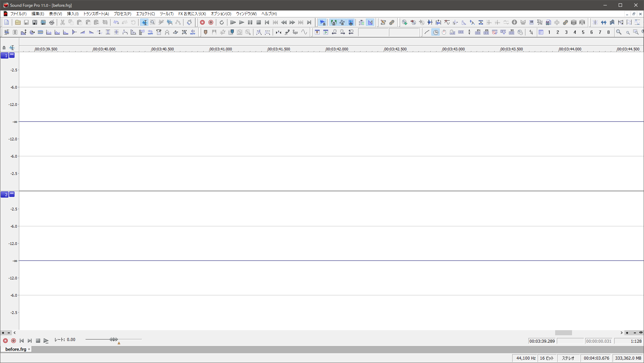Image resolution: width=644 pixels, height=363 pixels.
Task: Click the Go to End transport icon
Action: click(x=309, y=22)
